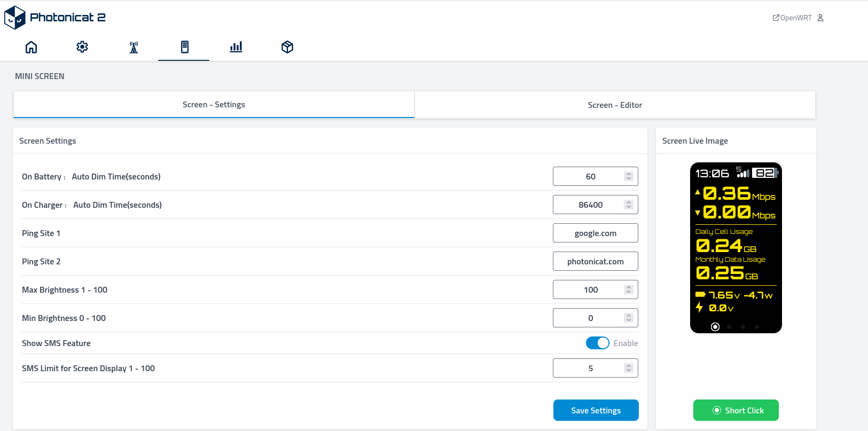Image resolution: width=868 pixels, height=431 pixels.
Task: Click stepper arrows on SMS Limit field
Action: tap(629, 368)
